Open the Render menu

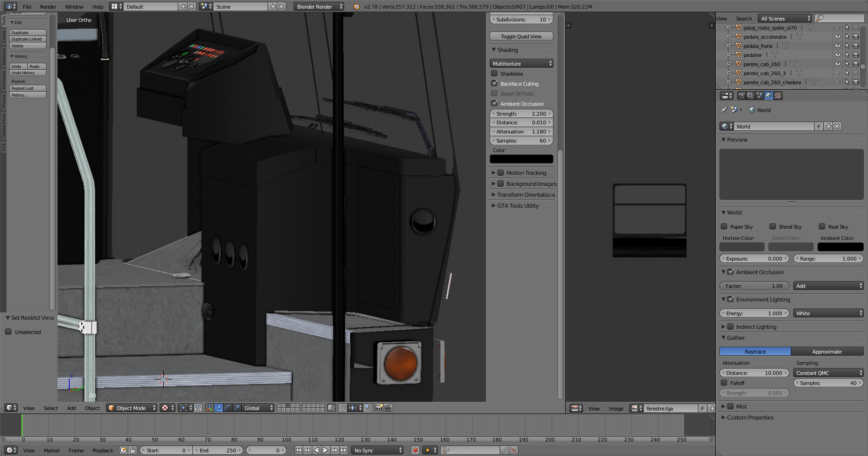click(48, 7)
